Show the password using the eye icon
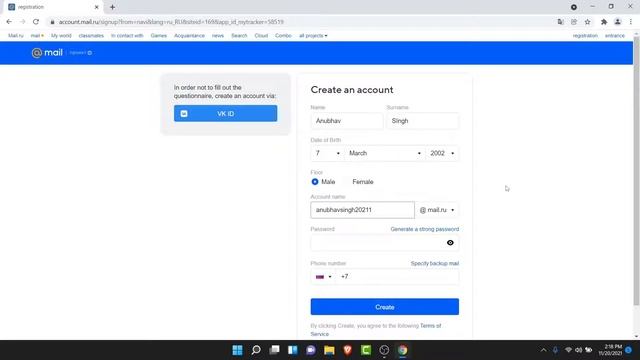 tap(450, 243)
